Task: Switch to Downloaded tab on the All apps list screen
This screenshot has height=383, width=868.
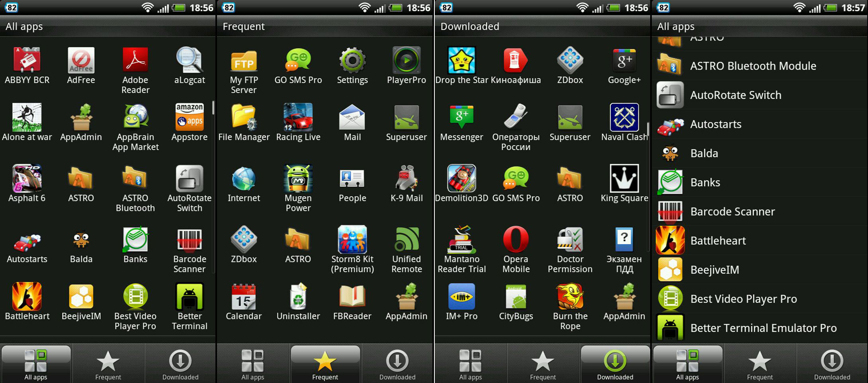Action: pyautogui.click(x=832, y=364)
